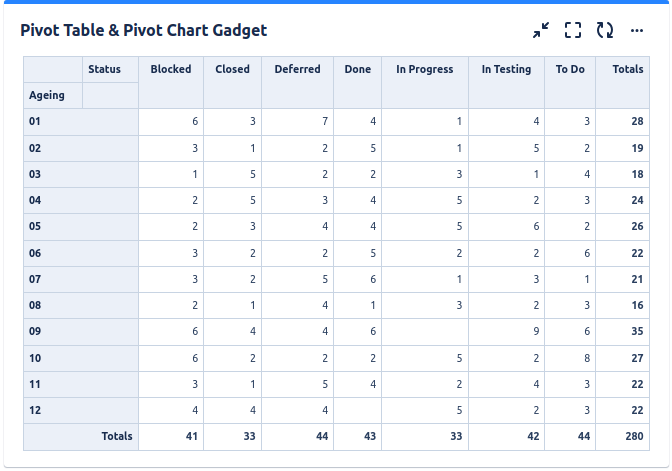
Task: Minimize the pivot gadget with collapse arrows
Action: [x=541, y=31]
